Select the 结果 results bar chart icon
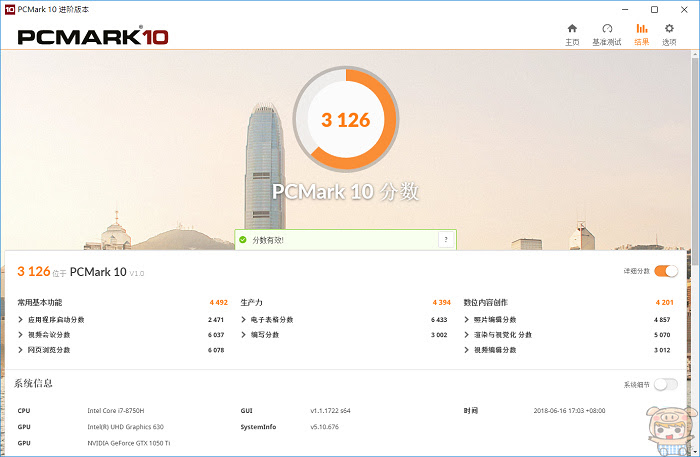The image size is (700, 457). coord(642,29)
